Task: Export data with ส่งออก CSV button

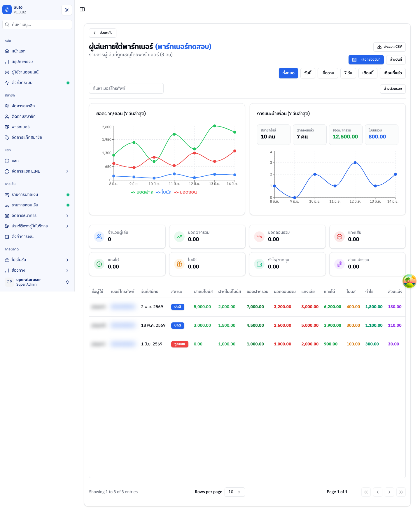Action: (x=389, y=47)
